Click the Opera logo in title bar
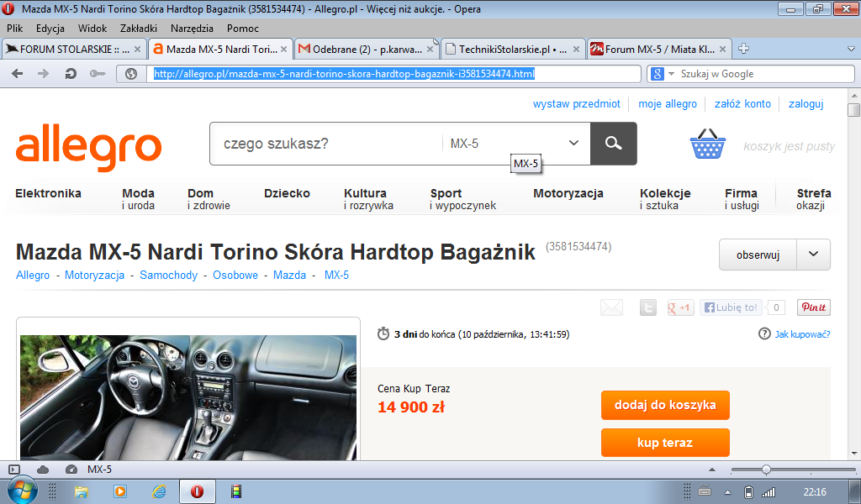This screenshot has width=861, height=504. pyautogui.click(x=8, y=8)
